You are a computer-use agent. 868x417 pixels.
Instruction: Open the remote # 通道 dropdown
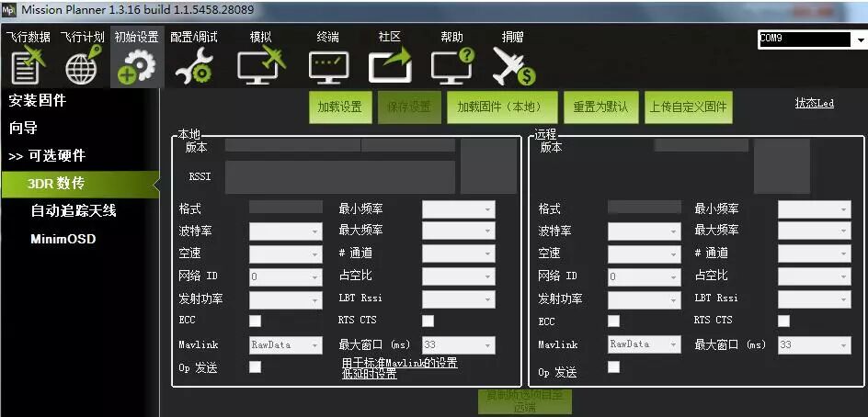pos(815,254)
